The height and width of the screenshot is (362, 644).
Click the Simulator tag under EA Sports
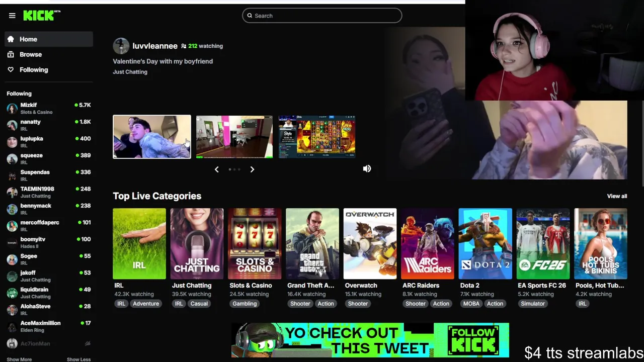click(x=533, y=304)
